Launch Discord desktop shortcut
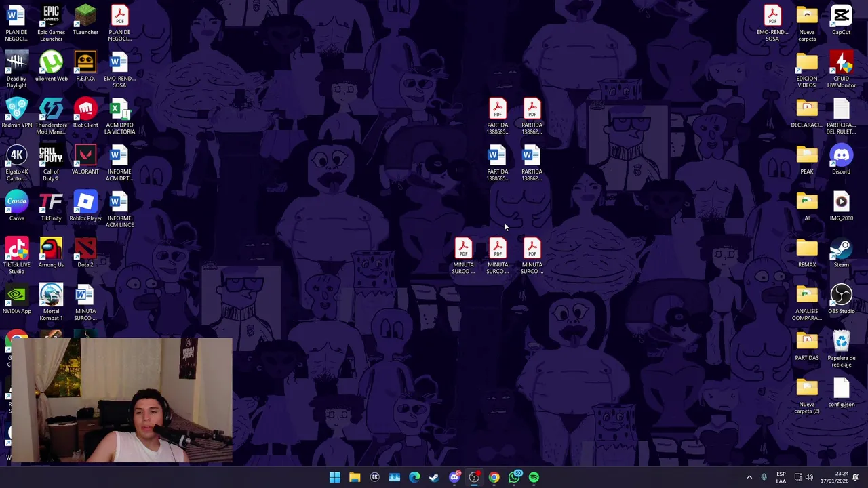Viewport: 868px width, 488px height. (x=841, y=160)
